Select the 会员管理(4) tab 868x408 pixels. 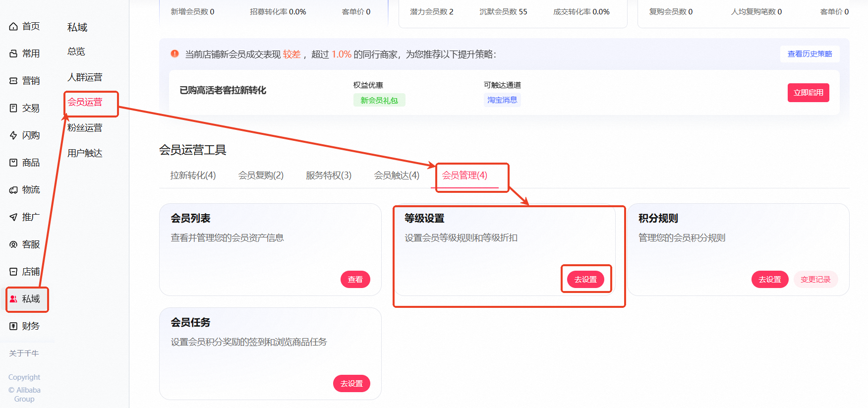click(464, 175)
